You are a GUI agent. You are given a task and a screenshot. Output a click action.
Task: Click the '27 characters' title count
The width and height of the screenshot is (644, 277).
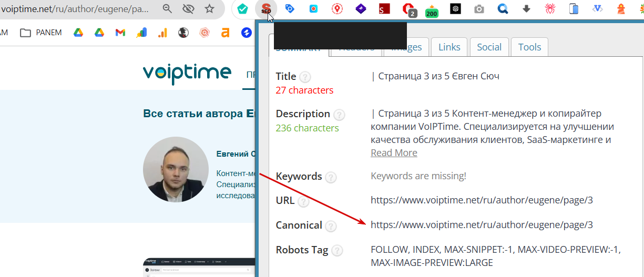(304, 90)
